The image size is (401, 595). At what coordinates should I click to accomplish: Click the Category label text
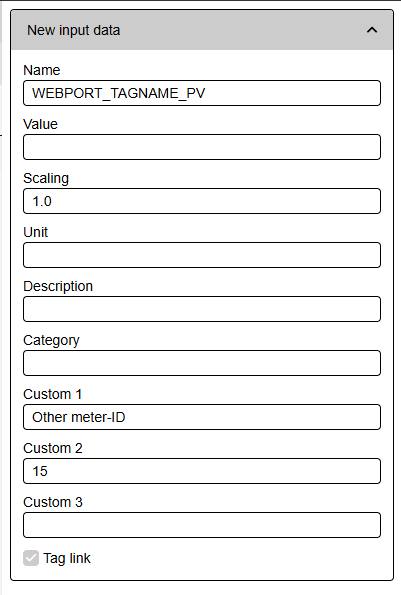pyautogui.click(x=52, y=340)
